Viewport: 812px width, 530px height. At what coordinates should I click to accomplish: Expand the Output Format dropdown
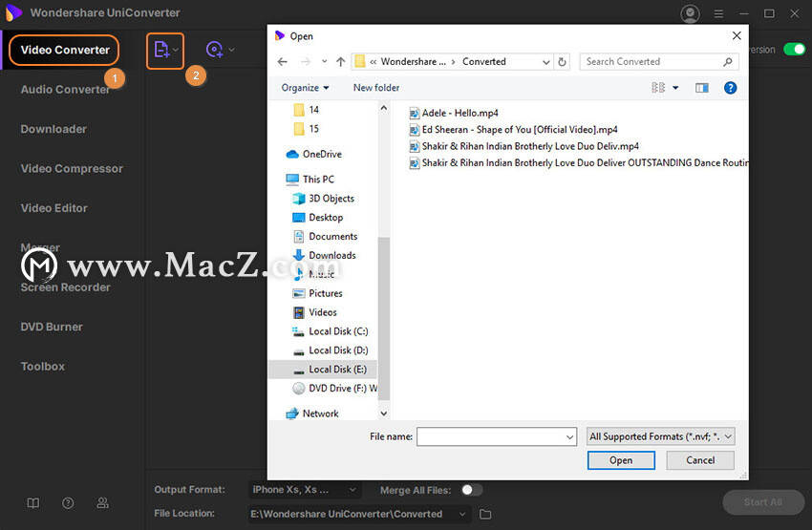coord(304,490)
